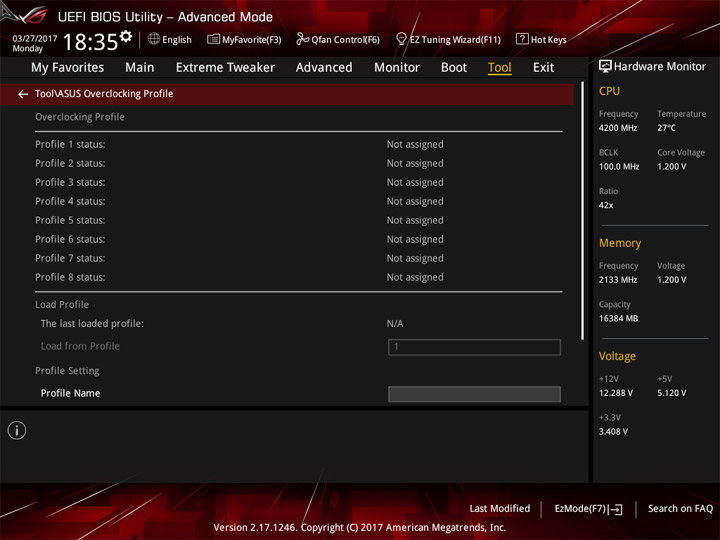This screenshot has height=540, width=720.
Task: Click 'The last loaded profile:' label
Action: (x=92, y=324)
